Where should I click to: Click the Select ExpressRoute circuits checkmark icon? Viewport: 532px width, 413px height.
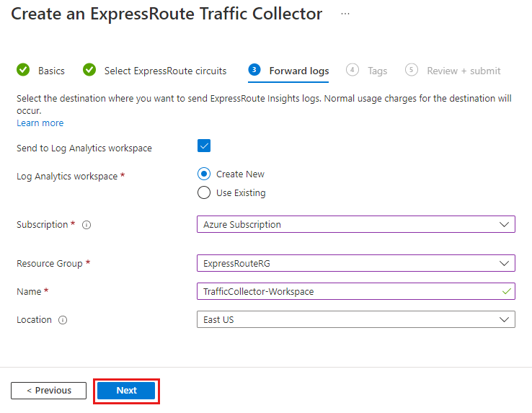click(89, 70)
